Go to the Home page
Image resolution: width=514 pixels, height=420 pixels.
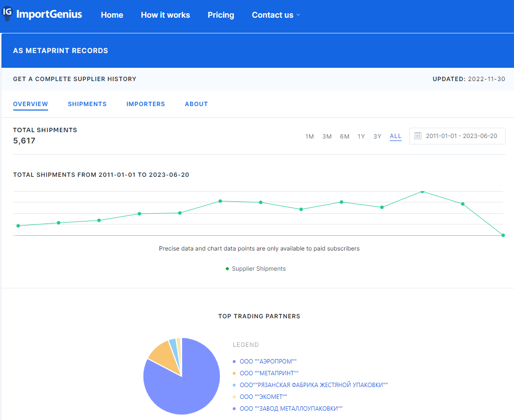point(112,15)
